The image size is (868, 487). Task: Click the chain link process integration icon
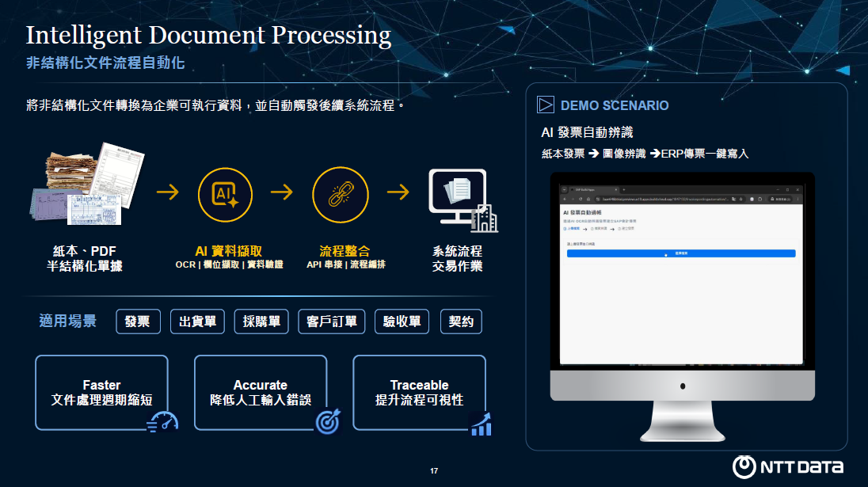[341, 195]
